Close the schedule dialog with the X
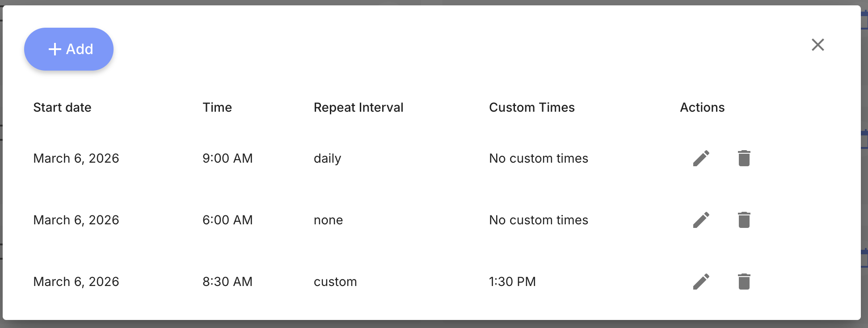The height and width of the screenshot is (328, 868). coord(817,45)
